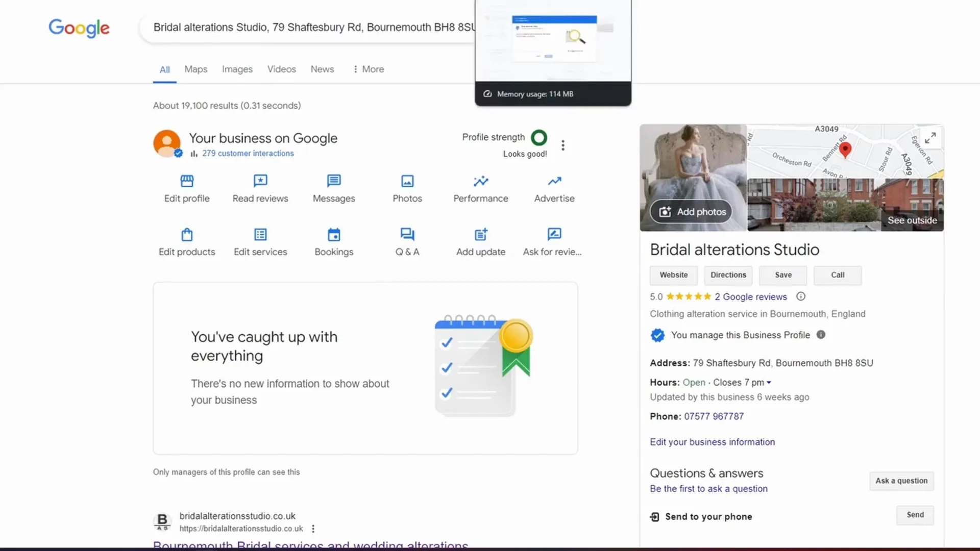The height and width of the screenshot is (551, 980).
Task: Open the bridal gown photo thumbnail
Action: tap(693, 178)
